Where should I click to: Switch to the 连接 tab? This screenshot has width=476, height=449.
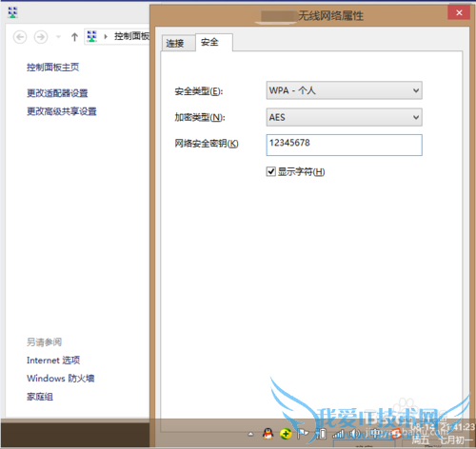tap(178, 43)
